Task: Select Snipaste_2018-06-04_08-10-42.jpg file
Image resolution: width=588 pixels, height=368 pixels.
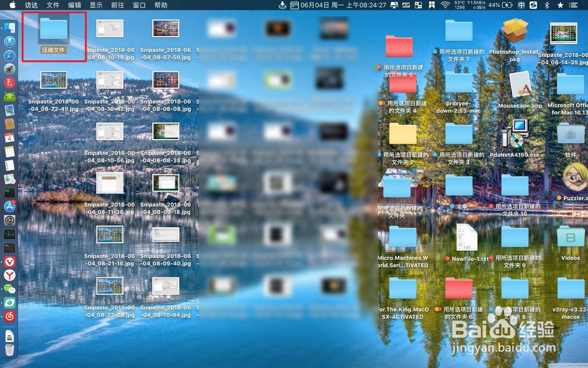Action: [x=109, y=80]
